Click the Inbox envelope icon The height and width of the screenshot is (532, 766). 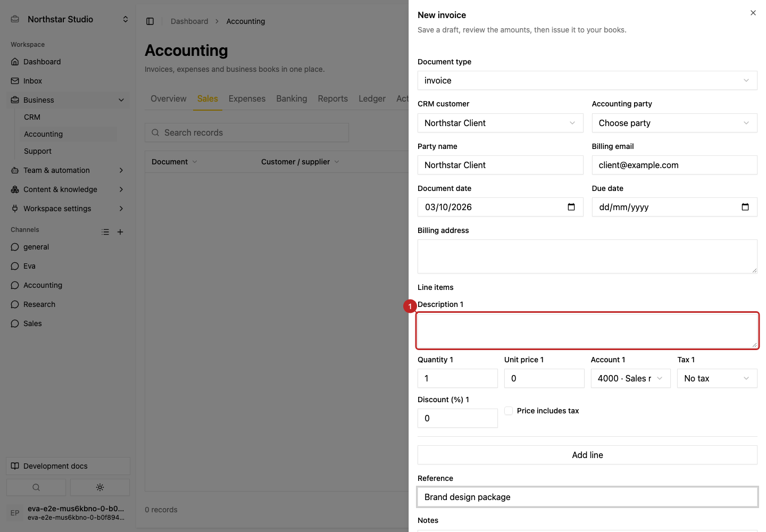(x=15, y=81)
